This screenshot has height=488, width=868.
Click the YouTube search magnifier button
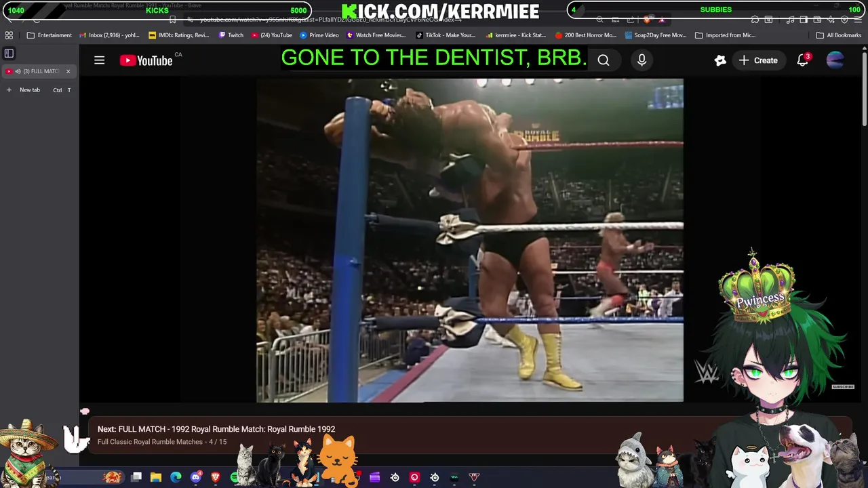point(604,60)
